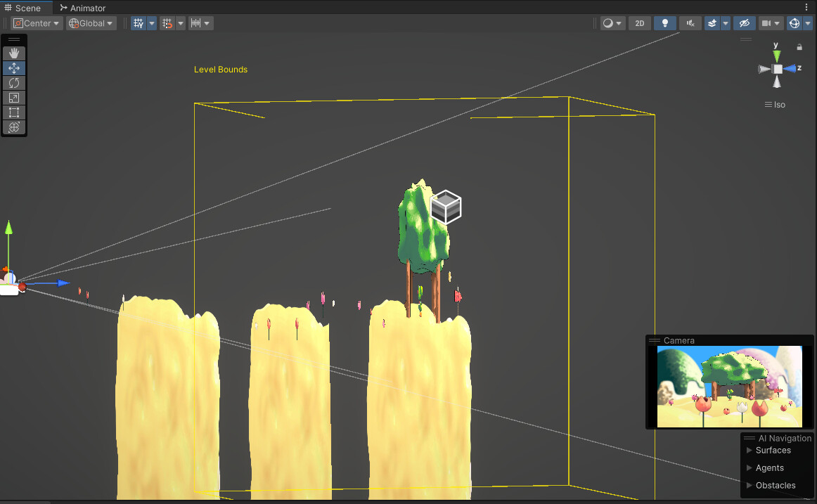Toggle grid snapping in the toolbar
The width and height of the screenshot is (817, 504).
tap(168, 22)
